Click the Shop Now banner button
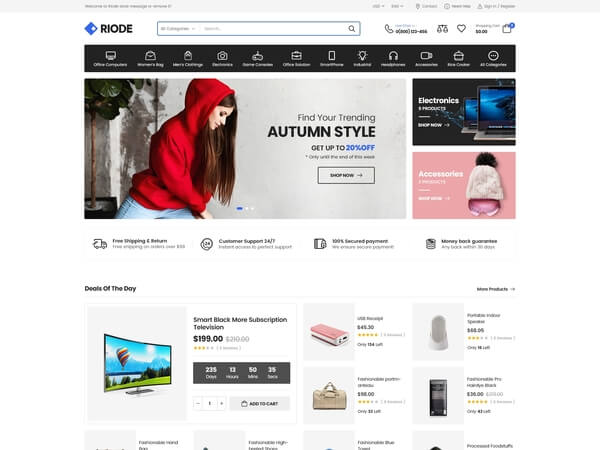 (346, 175)
